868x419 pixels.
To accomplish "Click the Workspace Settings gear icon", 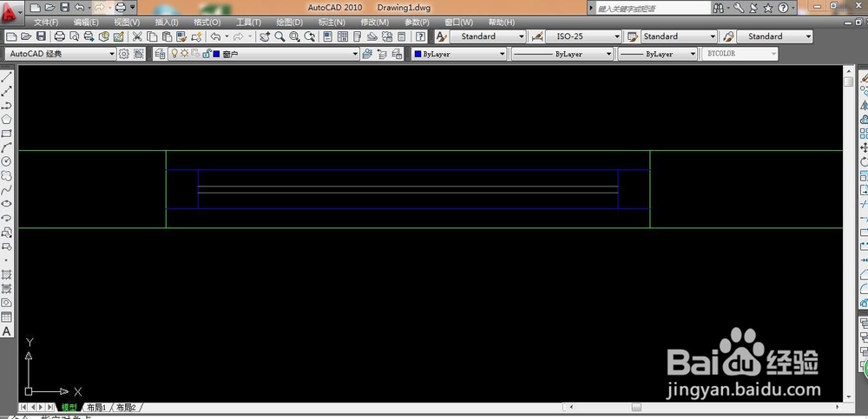I will pos(124,54).
